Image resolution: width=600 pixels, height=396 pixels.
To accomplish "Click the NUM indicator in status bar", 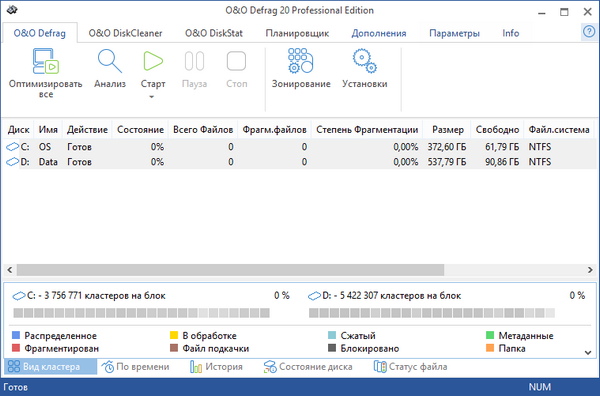I will click(540, 387).
